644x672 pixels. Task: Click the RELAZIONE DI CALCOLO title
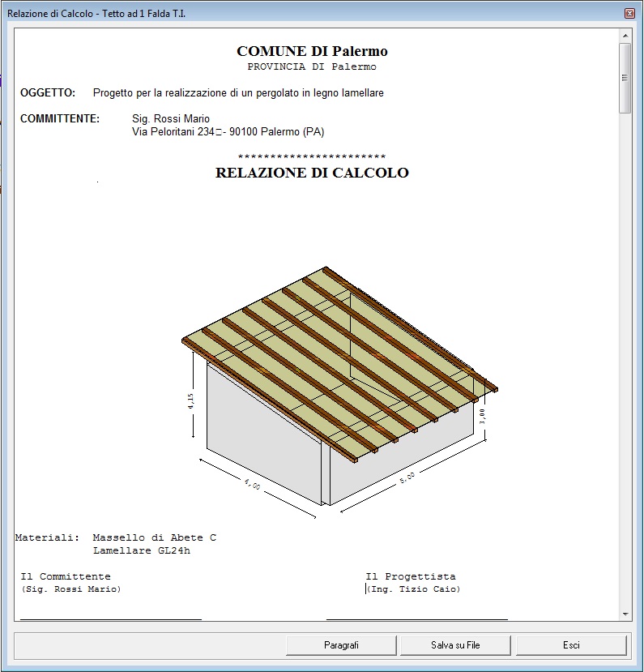[x=312, y=173]
